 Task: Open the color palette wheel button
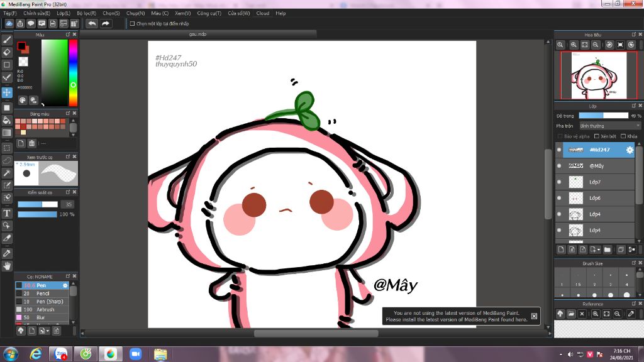click(23, 100)
